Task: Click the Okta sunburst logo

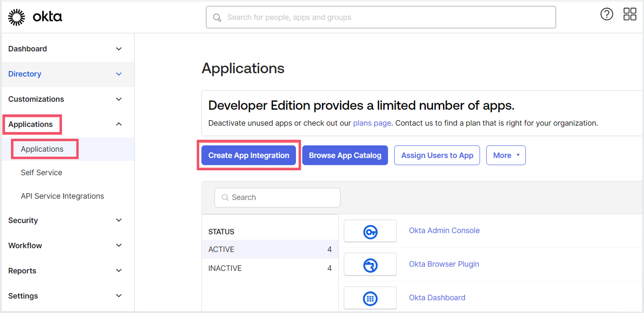Action: (17, 17)
